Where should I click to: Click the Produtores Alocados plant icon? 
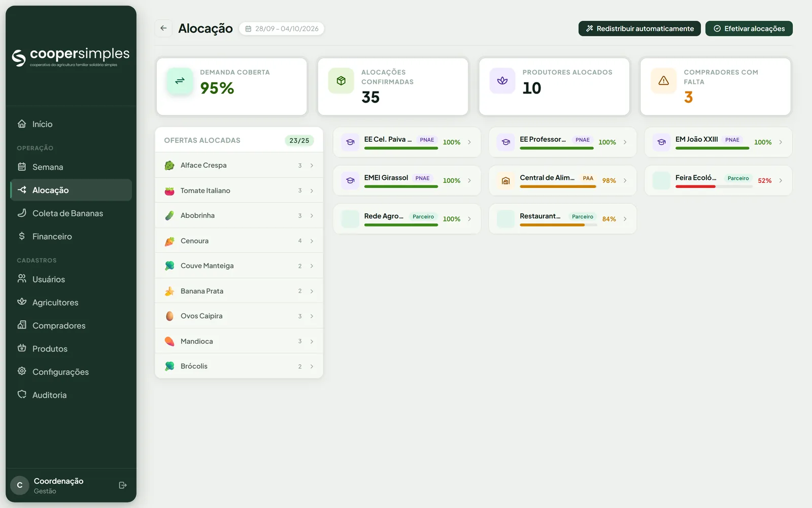[502, 81]
